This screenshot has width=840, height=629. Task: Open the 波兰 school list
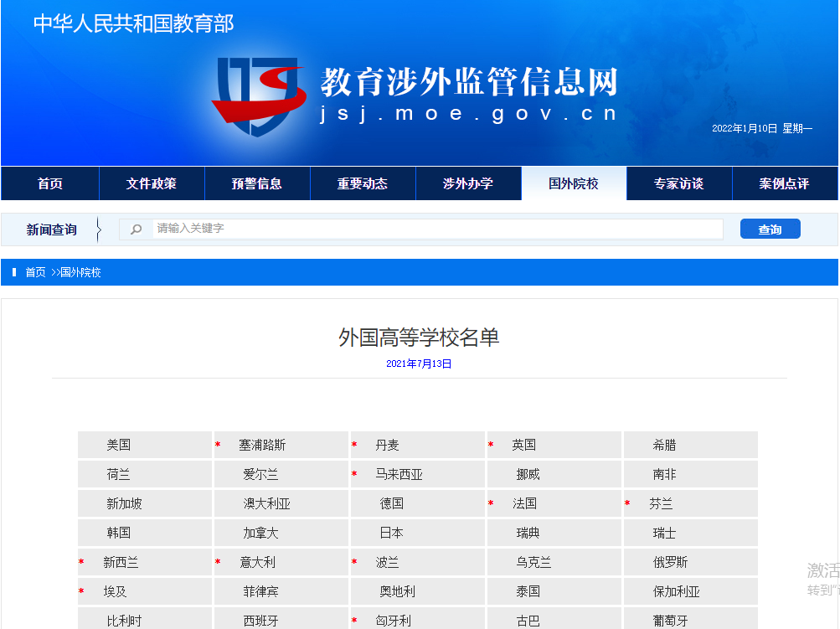(x=387, y=562)
